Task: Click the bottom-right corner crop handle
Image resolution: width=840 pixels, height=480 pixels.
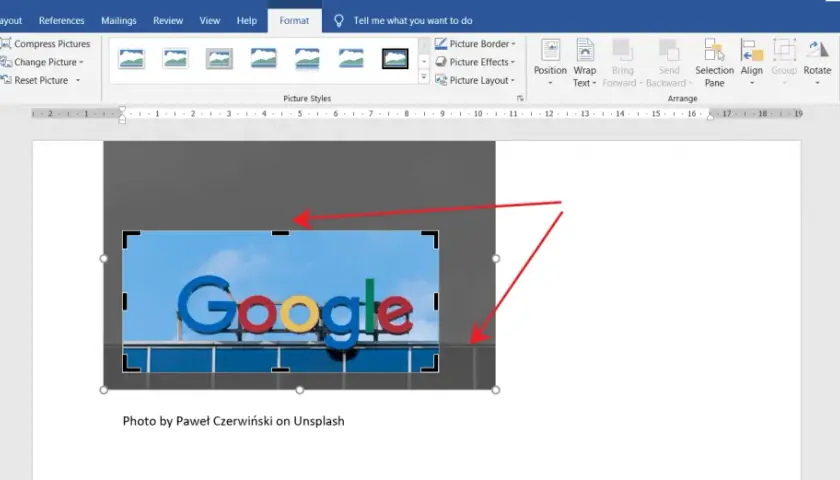Action: pos(430,363)
